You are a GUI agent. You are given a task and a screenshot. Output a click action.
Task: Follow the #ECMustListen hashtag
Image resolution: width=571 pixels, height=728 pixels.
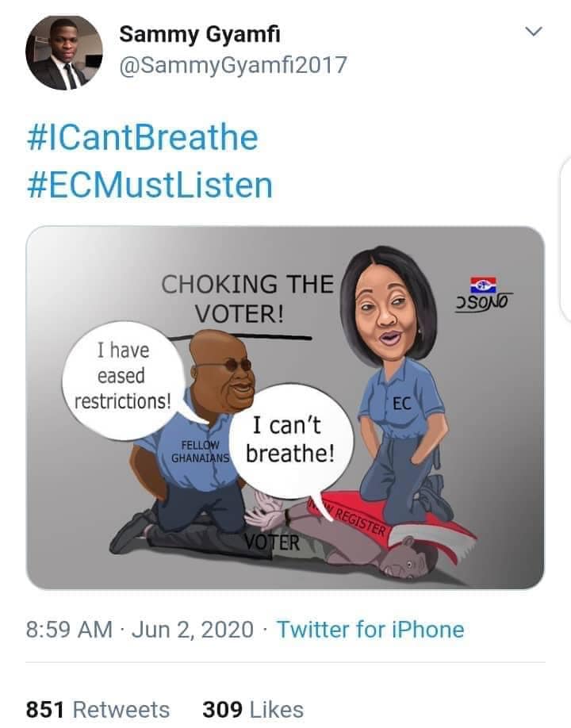tap(149, 185)
